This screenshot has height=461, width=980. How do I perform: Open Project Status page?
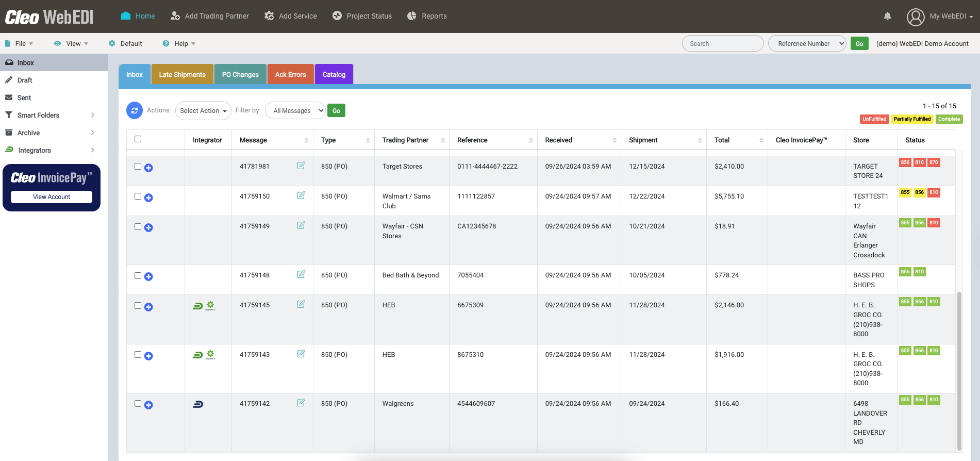(x=362, y=16)
